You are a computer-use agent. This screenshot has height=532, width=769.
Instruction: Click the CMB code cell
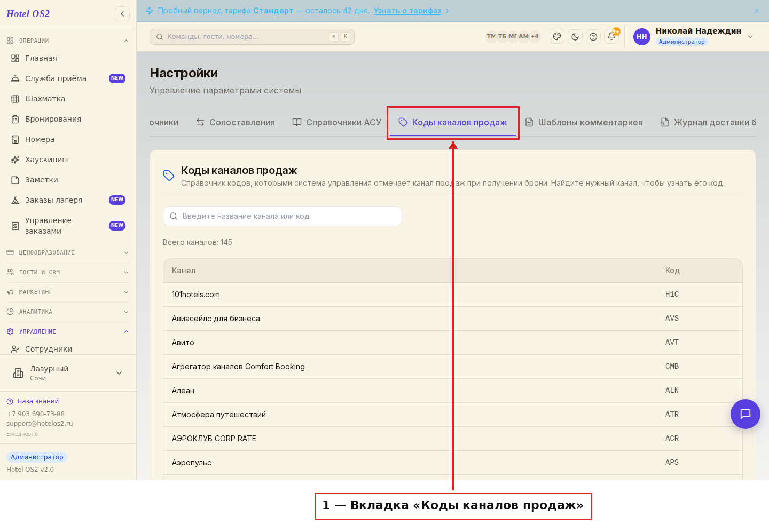672,367
